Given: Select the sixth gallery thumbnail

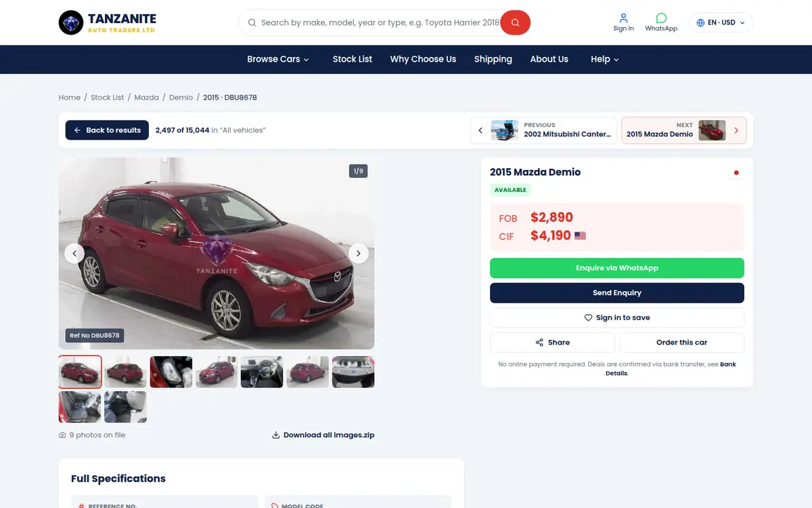Looking at the screenshot, I should click(x=308, y=372).
